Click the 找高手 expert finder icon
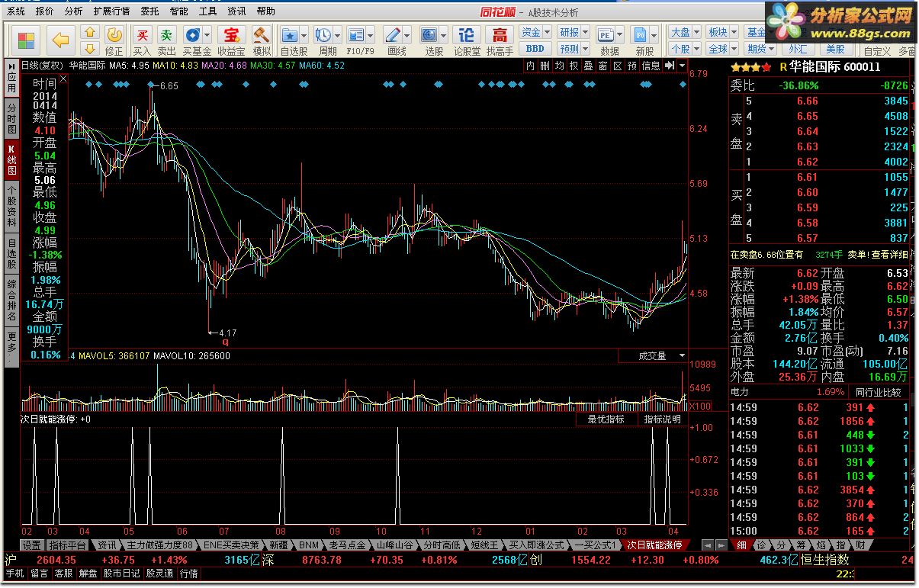The height and width of the screenshot is (588, 919). tap(500, 40)
